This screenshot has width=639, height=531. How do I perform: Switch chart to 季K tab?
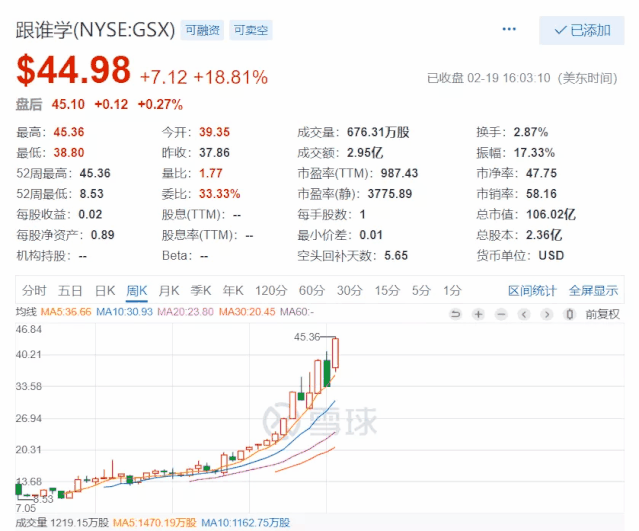click(201, 291)
